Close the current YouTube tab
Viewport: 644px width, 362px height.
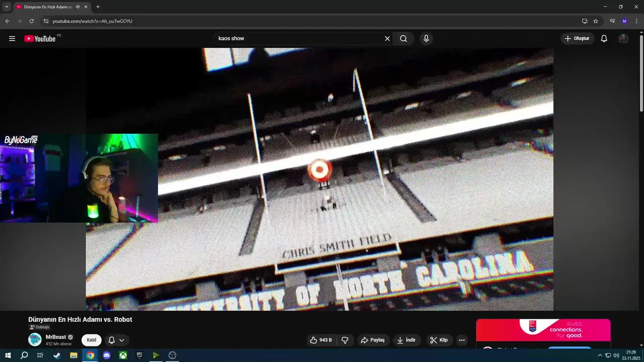click(x=86, y=7)
